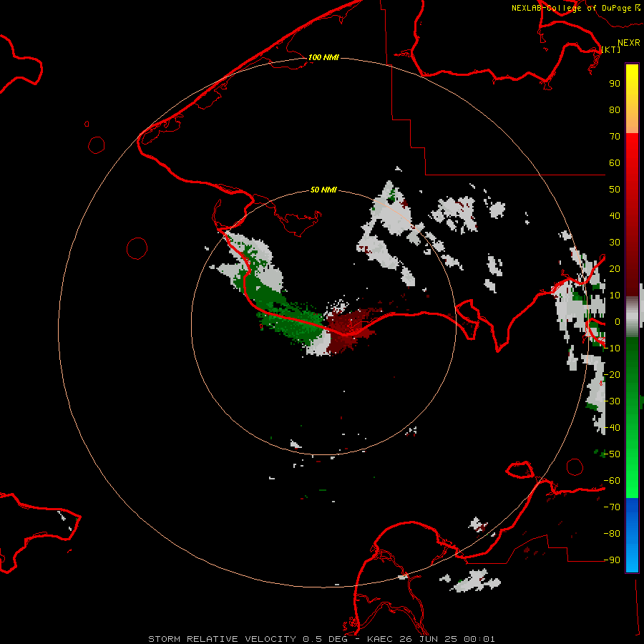The height and width of the screenshot is (644, 644).
Task: Select the positive 60 knots scale value
Action: coord(615,162)
